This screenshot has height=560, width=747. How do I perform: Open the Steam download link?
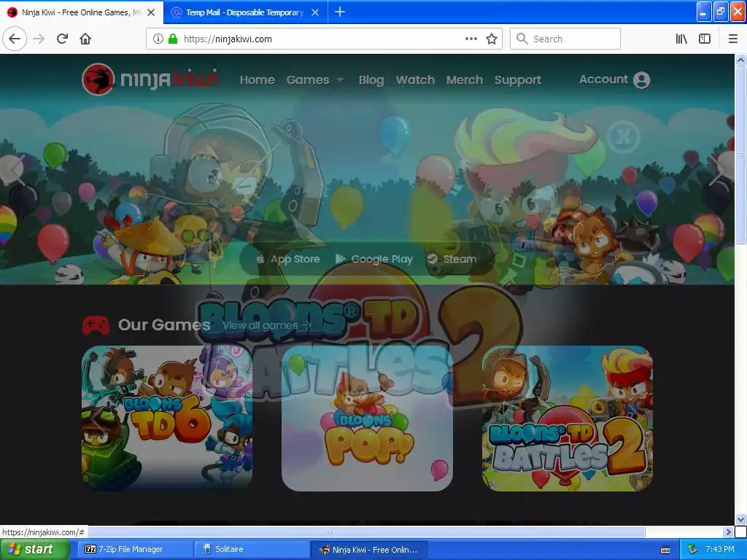point(452,259)
